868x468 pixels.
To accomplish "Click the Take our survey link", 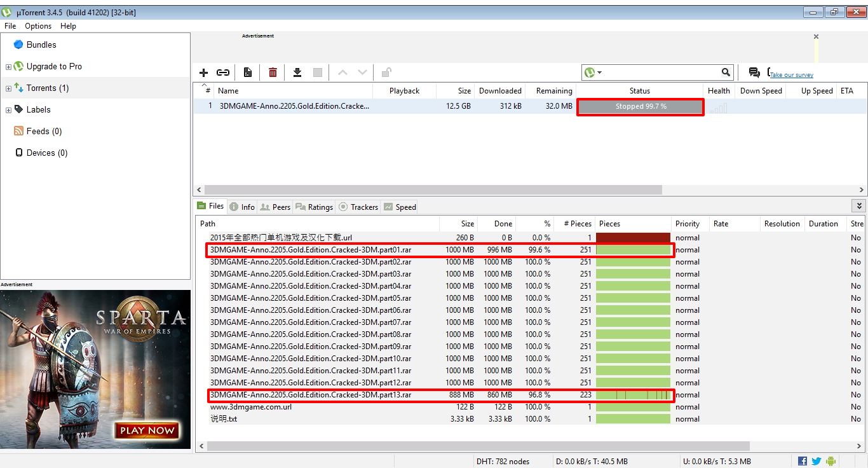I will pyautogui.click(x=790, y=75).
